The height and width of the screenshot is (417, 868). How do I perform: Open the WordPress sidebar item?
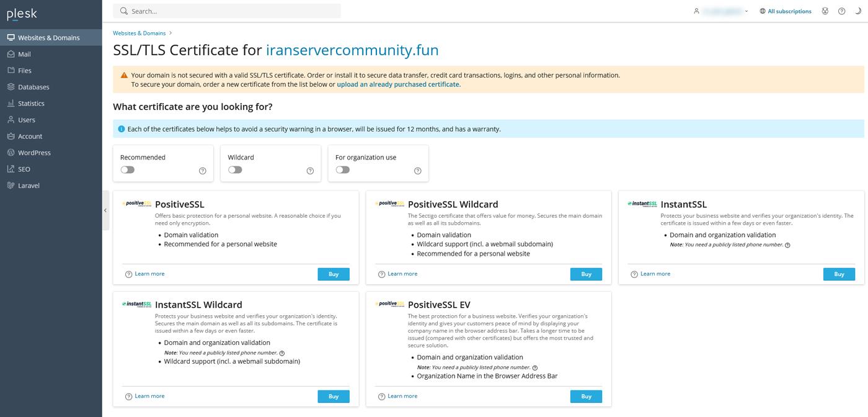click(x=34, y=153)
